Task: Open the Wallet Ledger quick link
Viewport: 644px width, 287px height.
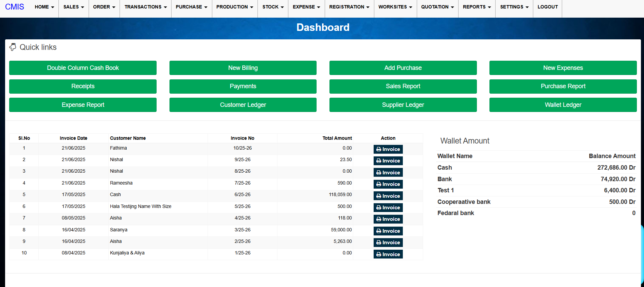Action: (563, 105)
